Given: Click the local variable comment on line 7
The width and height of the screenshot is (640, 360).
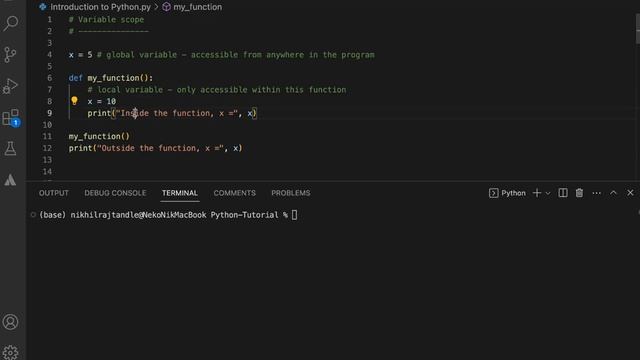Looking at the screenshot, I should coord(217,90).
